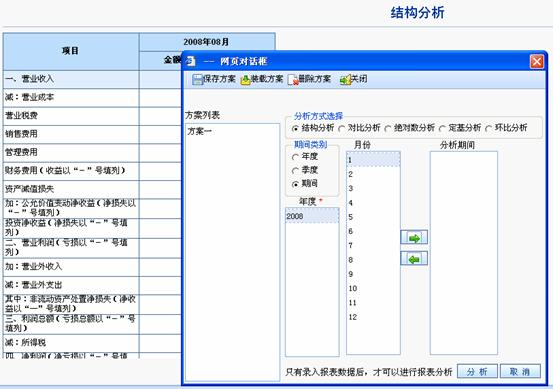The height and width of the screenshot is (389, 553).
Task: Click the empty 分析期间 list box
Action: tap(463, 253)
